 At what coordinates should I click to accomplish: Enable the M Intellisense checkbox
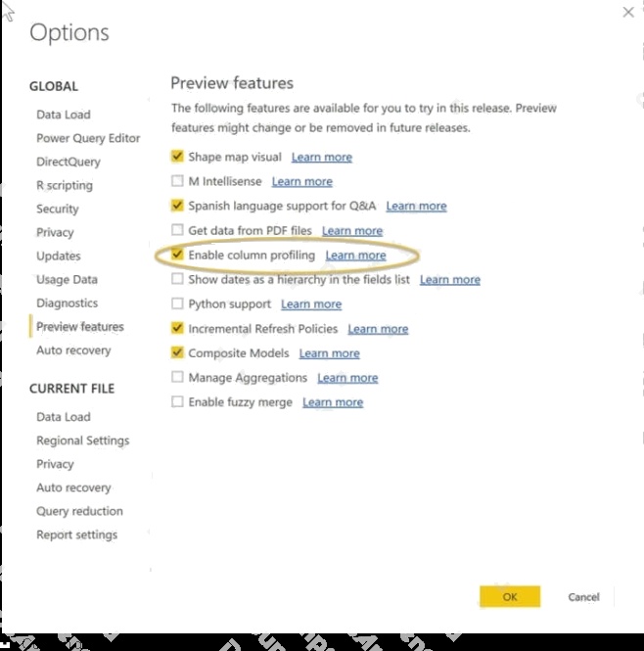tap(177, 181)
